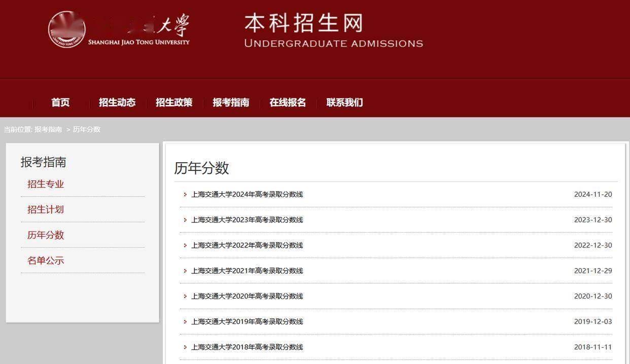Image resolution: width=630 pixels, height=364 pixels.
Task: Click 报考指南 in the breadcrumb path
Action: tap(48, 129)
